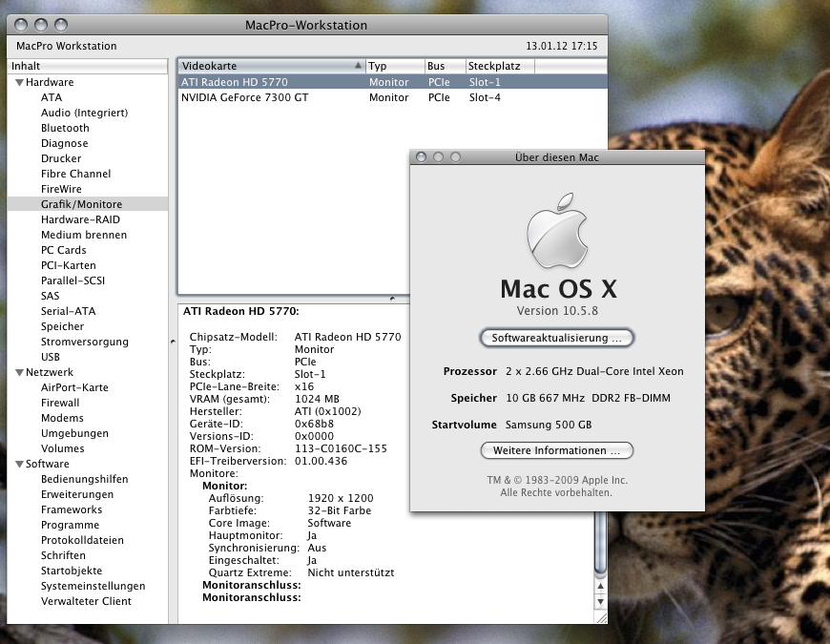Click the resolution value 1920 x 1200

coord(341,498)
